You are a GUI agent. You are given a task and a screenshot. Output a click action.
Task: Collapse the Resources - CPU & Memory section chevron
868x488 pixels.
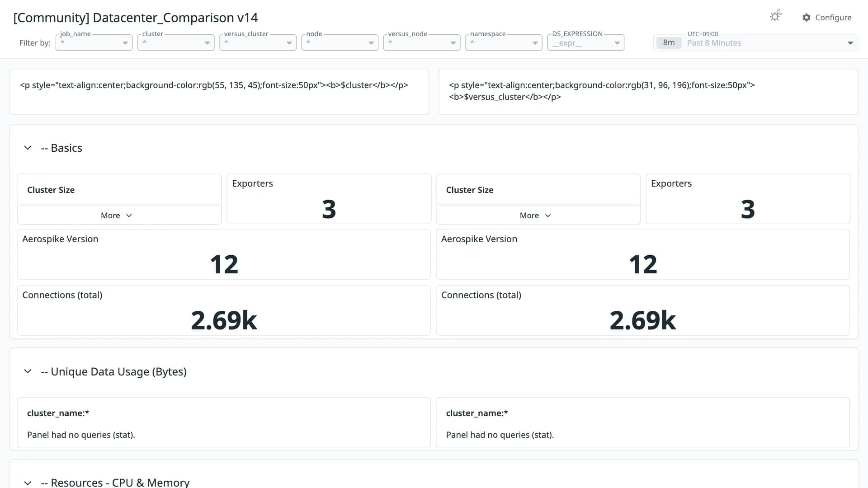28,483
